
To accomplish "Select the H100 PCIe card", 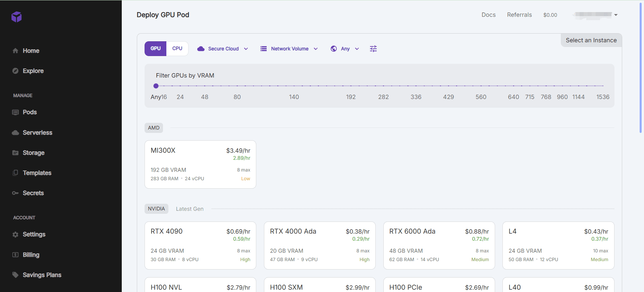I will (x=439, y=285).
